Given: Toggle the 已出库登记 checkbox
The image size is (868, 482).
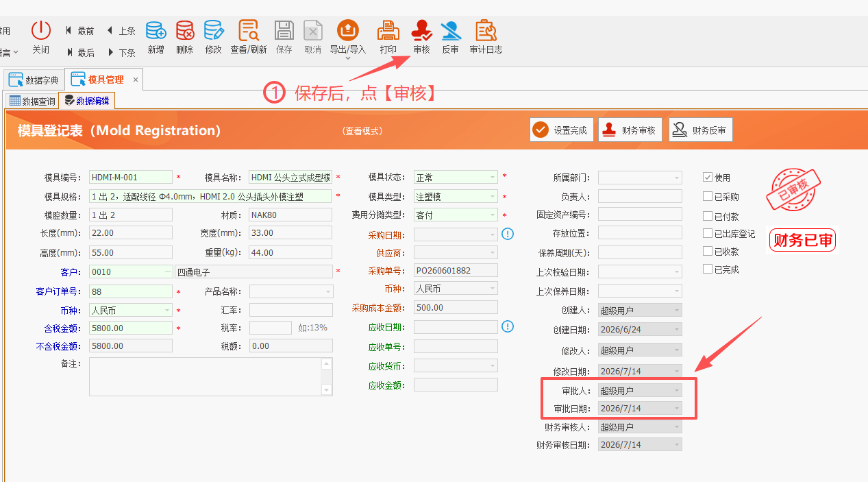Looking at the screenshot, I should 708,234.
